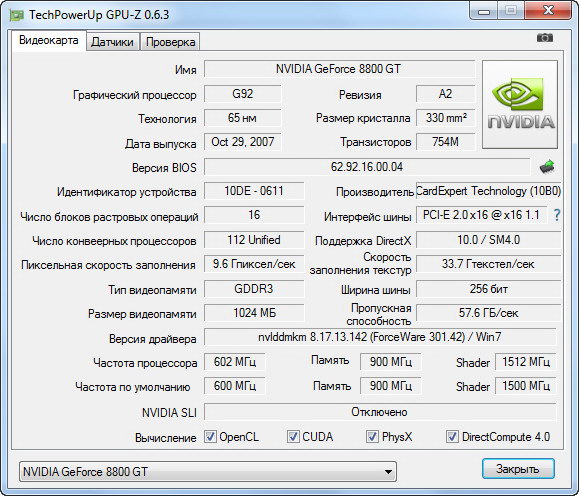Click the 1500 МГц default shader field

pos(526,386)
